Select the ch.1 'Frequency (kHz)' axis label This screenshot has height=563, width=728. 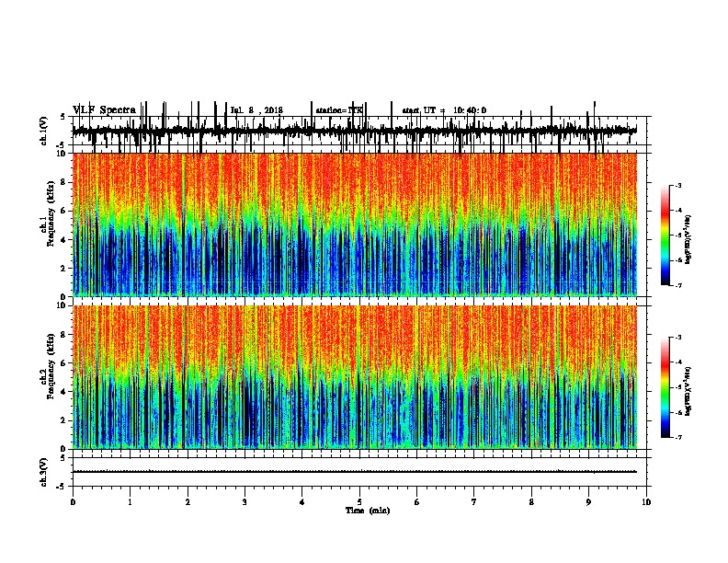click(51, 213)
